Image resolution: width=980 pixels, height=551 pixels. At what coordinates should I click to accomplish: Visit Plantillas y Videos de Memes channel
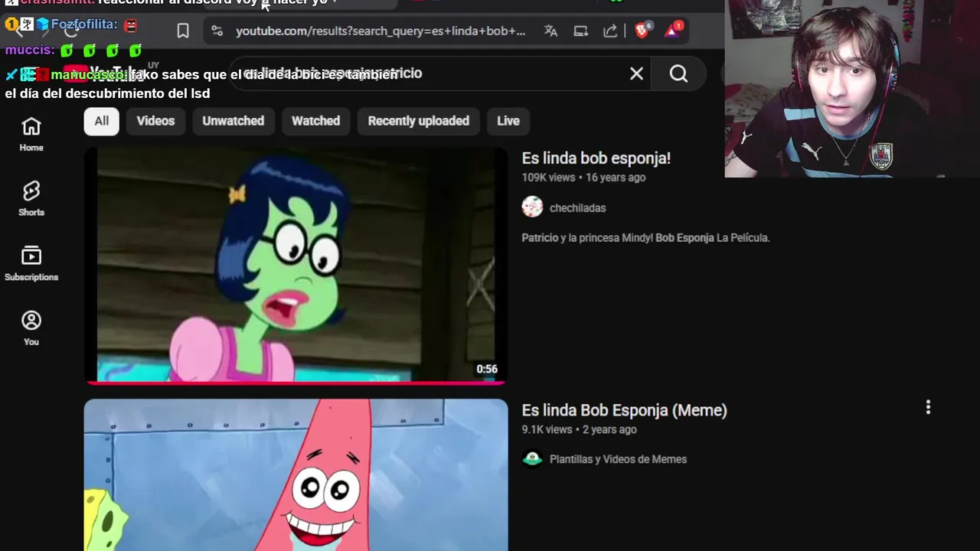[618, 459]
